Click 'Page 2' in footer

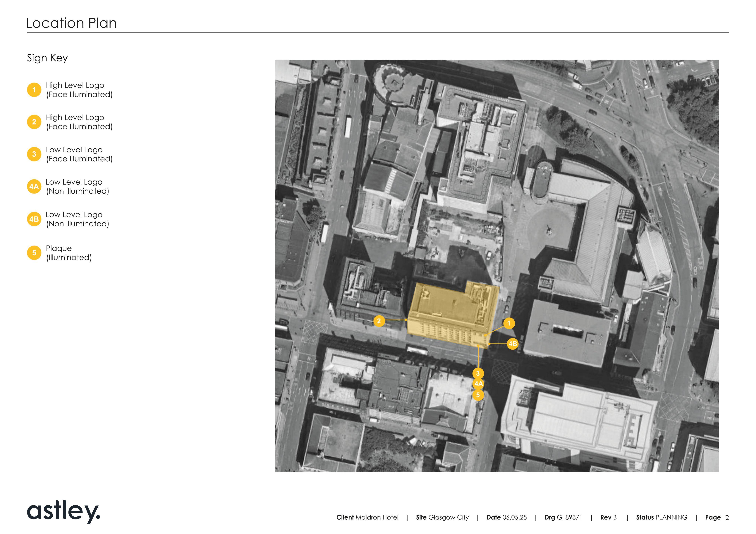tap(717, 518)
